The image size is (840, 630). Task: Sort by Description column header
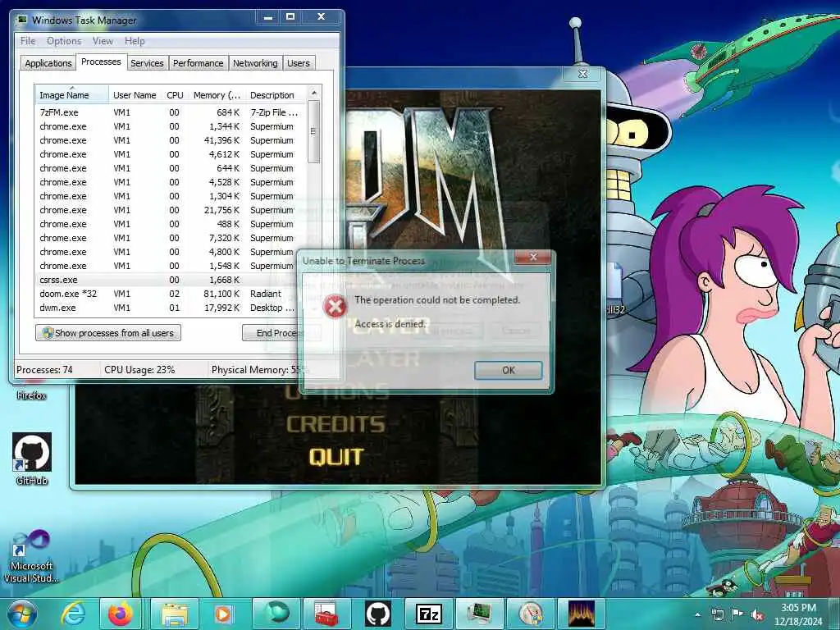click(x=275, y=95)
